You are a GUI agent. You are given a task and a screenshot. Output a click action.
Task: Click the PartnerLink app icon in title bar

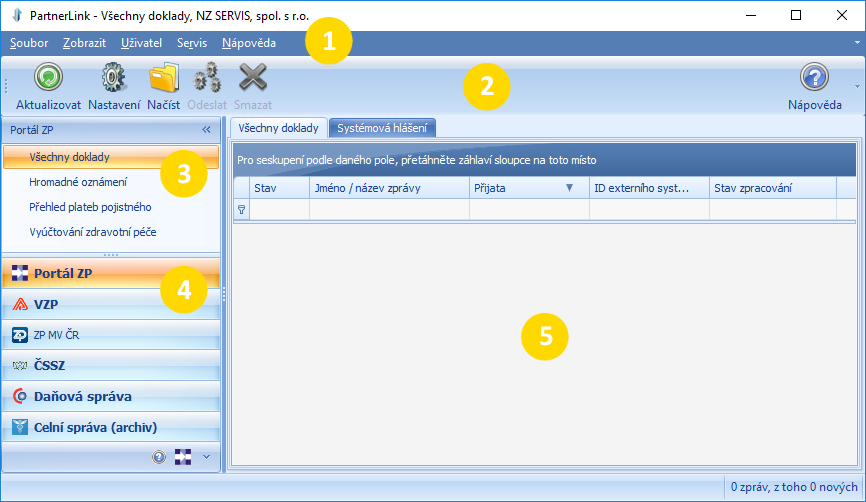[x=17, y=15]
